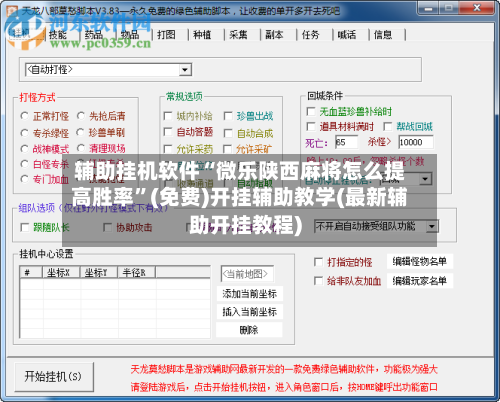Toggle the 自动合成 checkbox

228,133
